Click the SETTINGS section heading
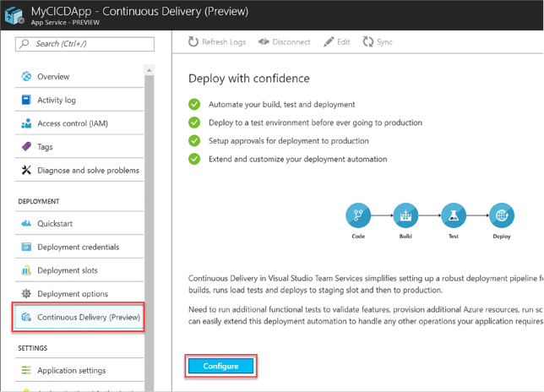The image size is (544, 392). [x=33, y=348]
